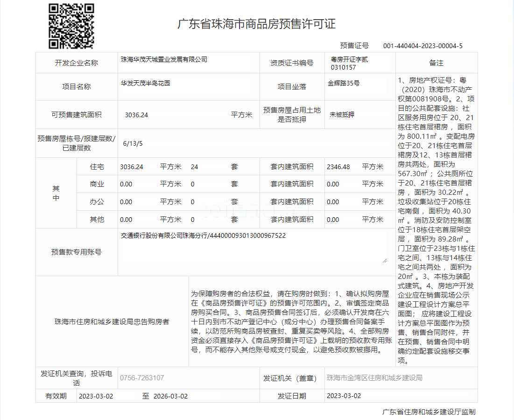Click validity end date 2026-03-02
Viewport: 514px width, 420px height.
(170, 396)
